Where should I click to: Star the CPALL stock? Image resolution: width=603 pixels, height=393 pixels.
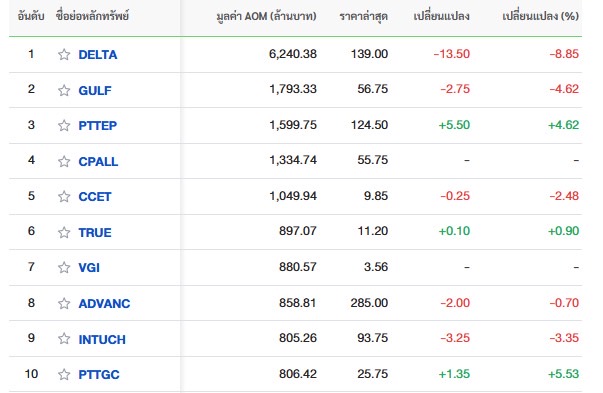pyautogui.click(x=64, y=161)
